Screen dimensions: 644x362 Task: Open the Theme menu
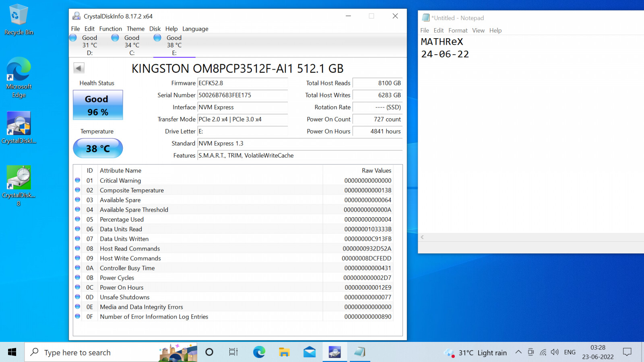pyautogui.click(x=136, y=29)
